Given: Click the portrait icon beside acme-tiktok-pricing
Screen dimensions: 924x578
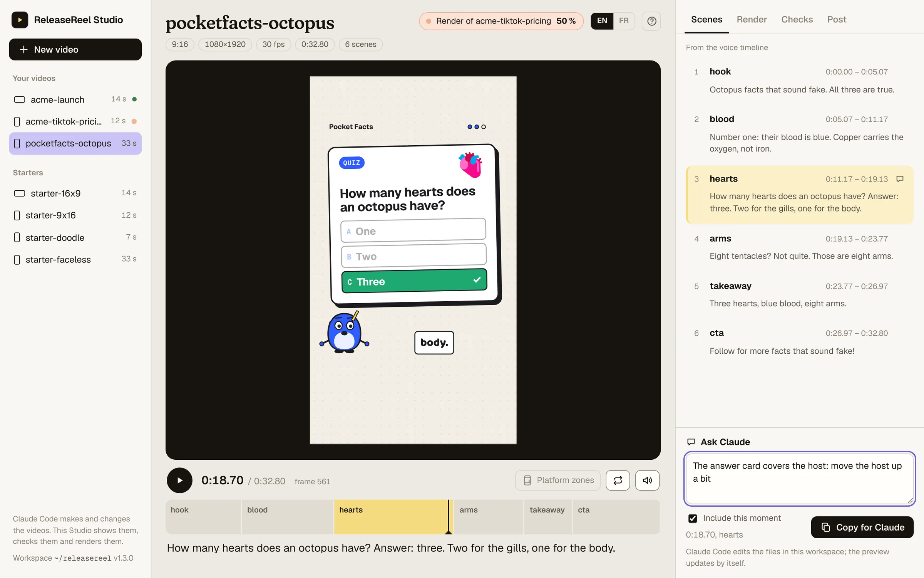Looking at the screenshot, I should point(17,122).
